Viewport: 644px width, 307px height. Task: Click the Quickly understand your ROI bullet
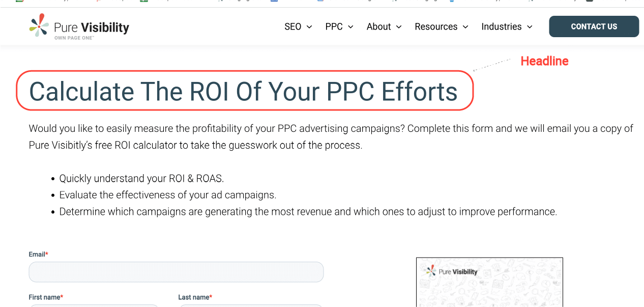pyautogui.click(x=141, y=179)
